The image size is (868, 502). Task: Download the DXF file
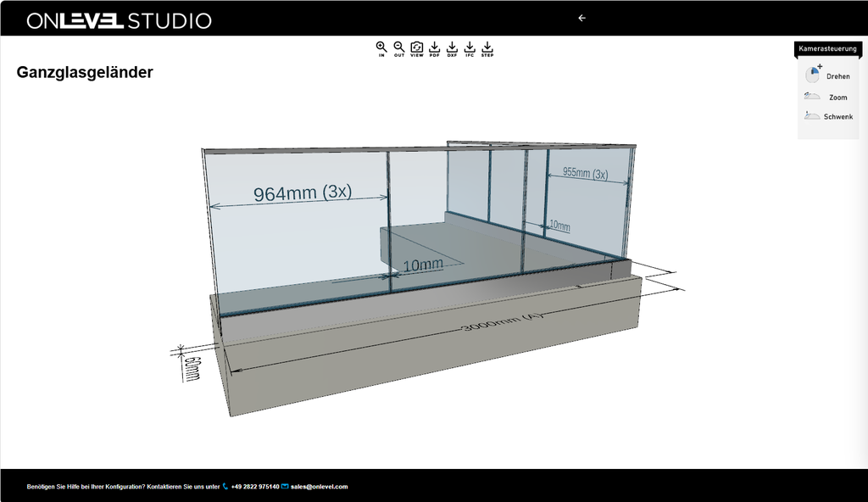tap(453, 49)
